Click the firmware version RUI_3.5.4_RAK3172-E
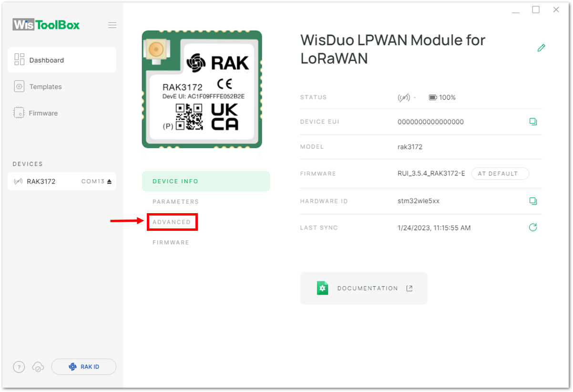 click(x=431, y=174)
